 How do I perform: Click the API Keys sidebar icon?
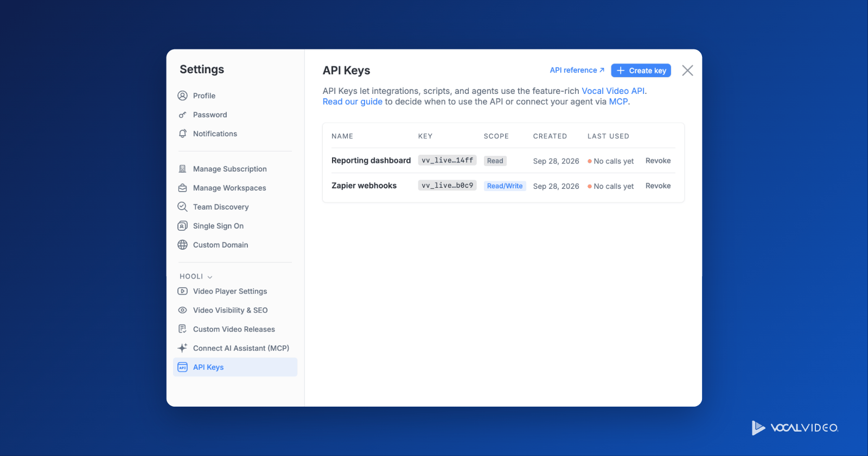(183, 367)
